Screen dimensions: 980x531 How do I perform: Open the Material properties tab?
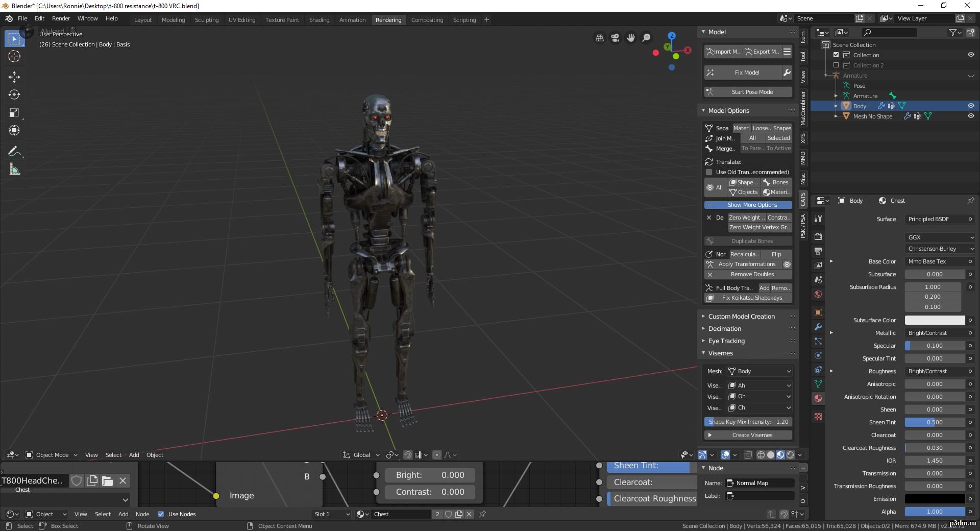(x=818, y=398)
